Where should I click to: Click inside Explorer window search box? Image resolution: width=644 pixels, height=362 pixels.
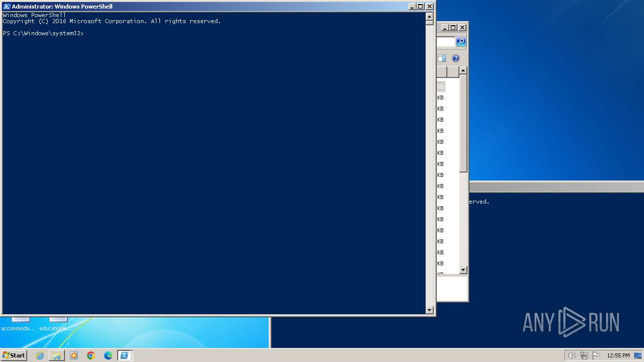pyautogui.click(x=446, y=42)
